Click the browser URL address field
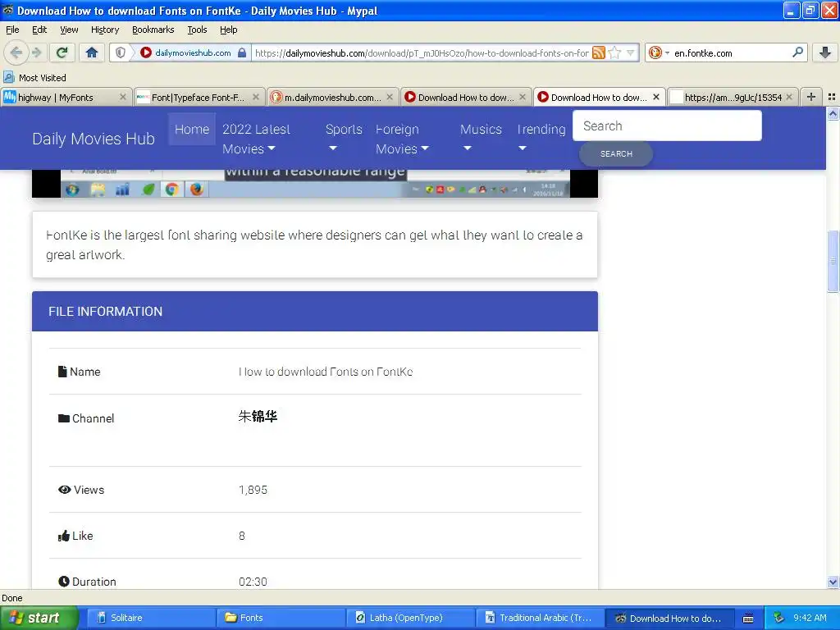Screen dimensions: 840x630 (x=422, y=52)
